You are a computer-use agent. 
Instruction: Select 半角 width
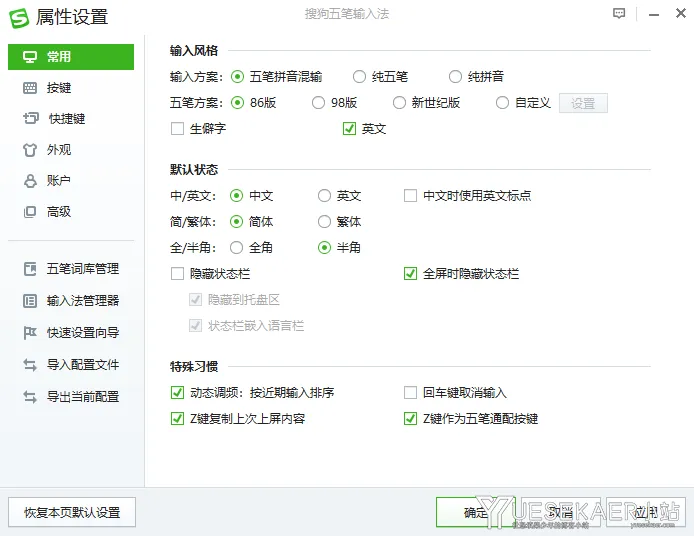click(324, 247)
